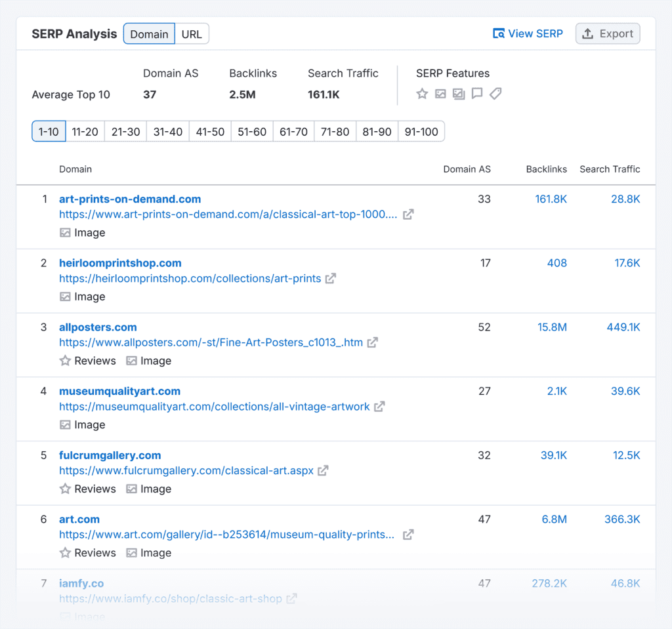The width and height of the screenshot is (672, 629).
Task: Select results page 1-10
Action: pyautogui.click(x=49, y=132)
